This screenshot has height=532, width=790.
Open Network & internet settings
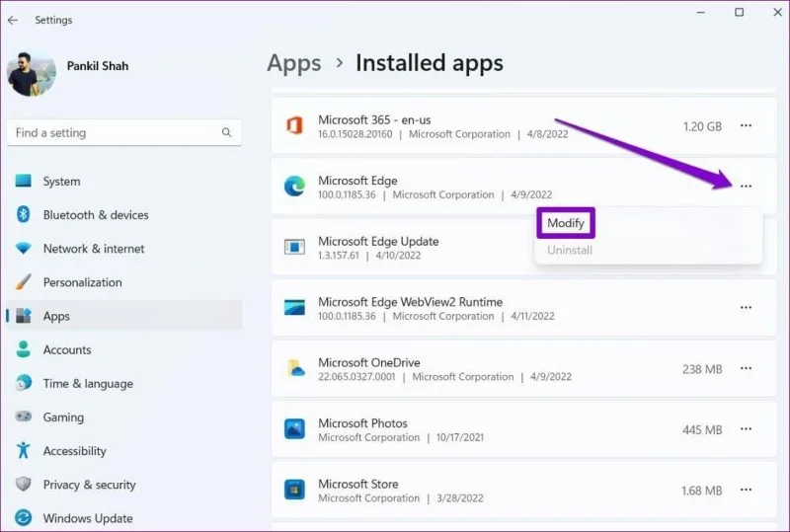(x=124, y=249)
